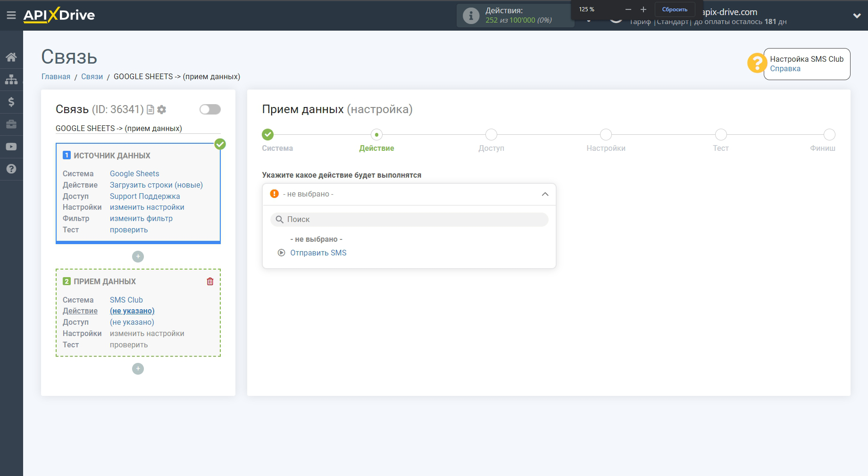Open the briefcase sidebar icon
The width and height of the screenshot is (868, 476).
[11, 124]
